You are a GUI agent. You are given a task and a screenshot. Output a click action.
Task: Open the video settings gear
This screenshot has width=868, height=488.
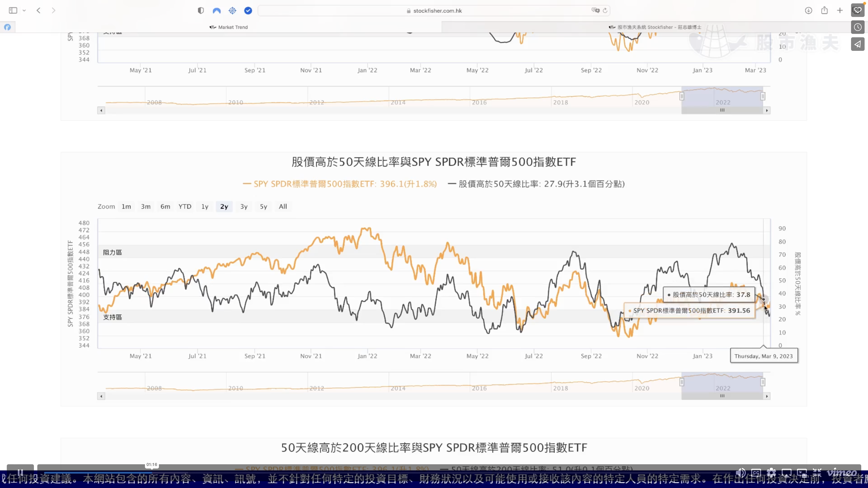click(x=771, y=473)
